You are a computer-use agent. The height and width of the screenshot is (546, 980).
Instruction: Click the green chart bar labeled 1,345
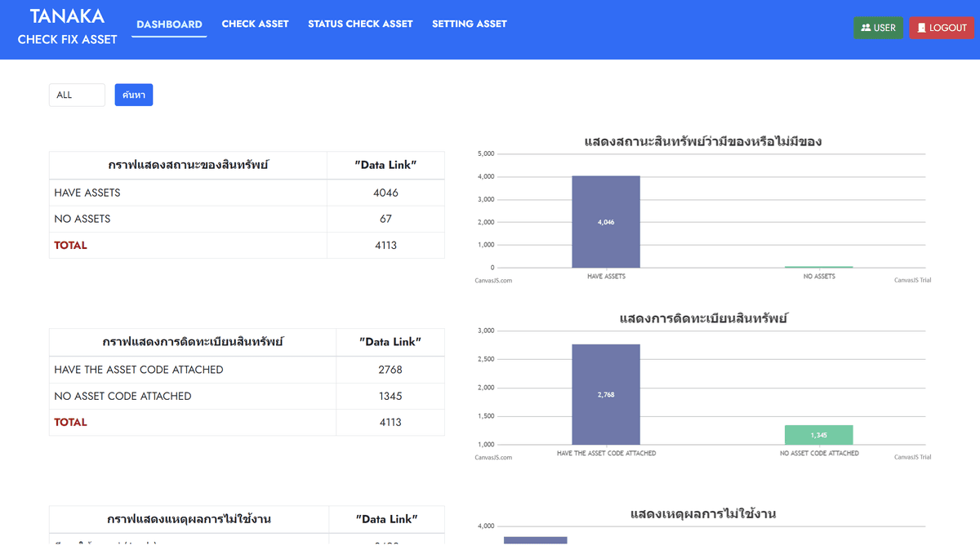coord(819,435)
